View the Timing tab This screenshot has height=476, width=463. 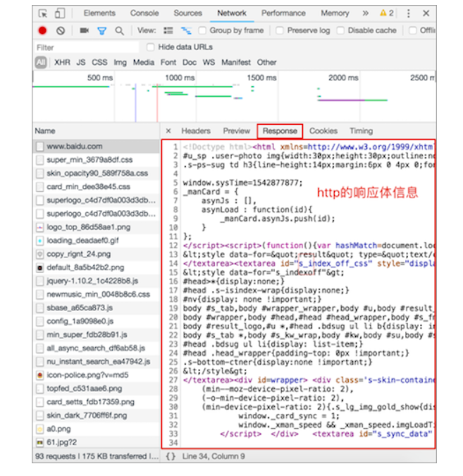(x=361, y=131)
